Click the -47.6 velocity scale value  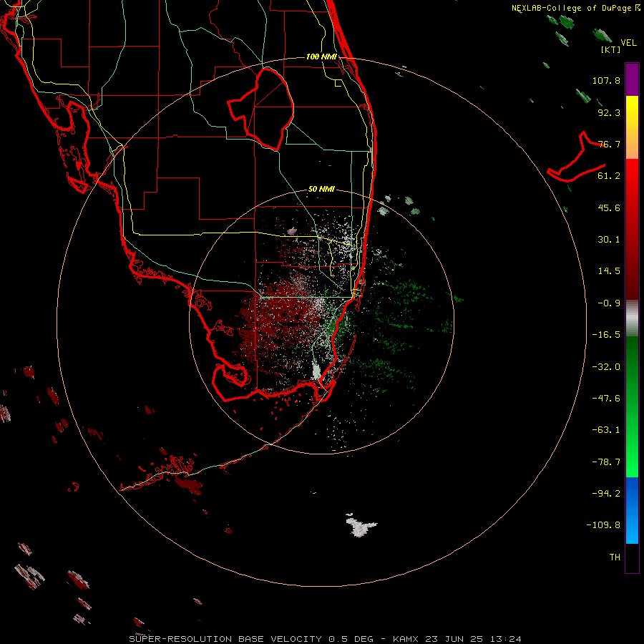coord(606,399)
